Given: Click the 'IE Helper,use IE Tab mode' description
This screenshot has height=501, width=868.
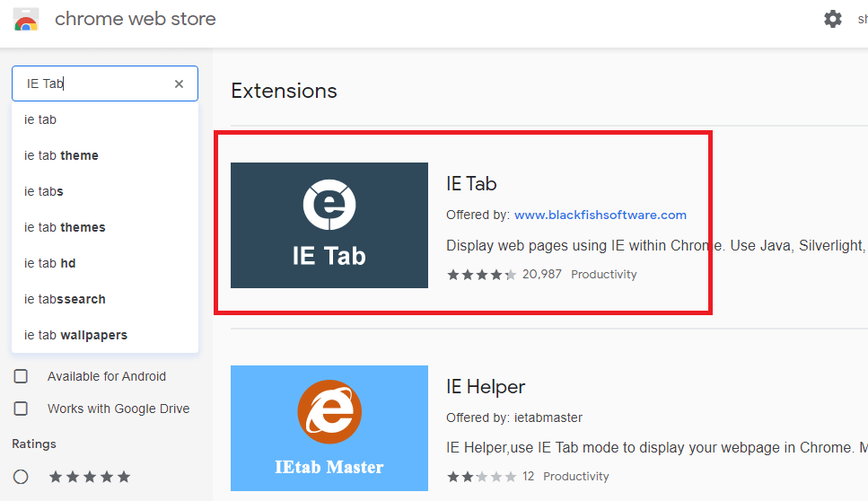Looking at the screenshot, I should pos(657,447).
